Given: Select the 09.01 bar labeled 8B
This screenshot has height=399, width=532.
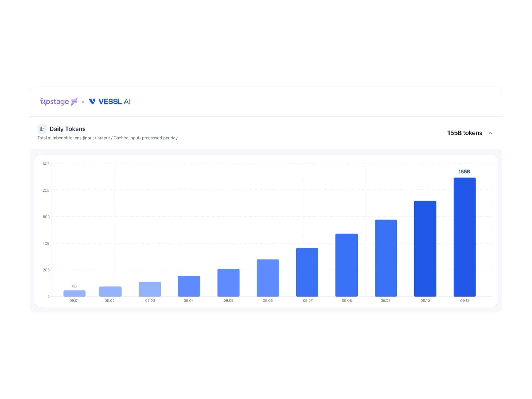Looking at the screenshot, I should coord(74,293).
